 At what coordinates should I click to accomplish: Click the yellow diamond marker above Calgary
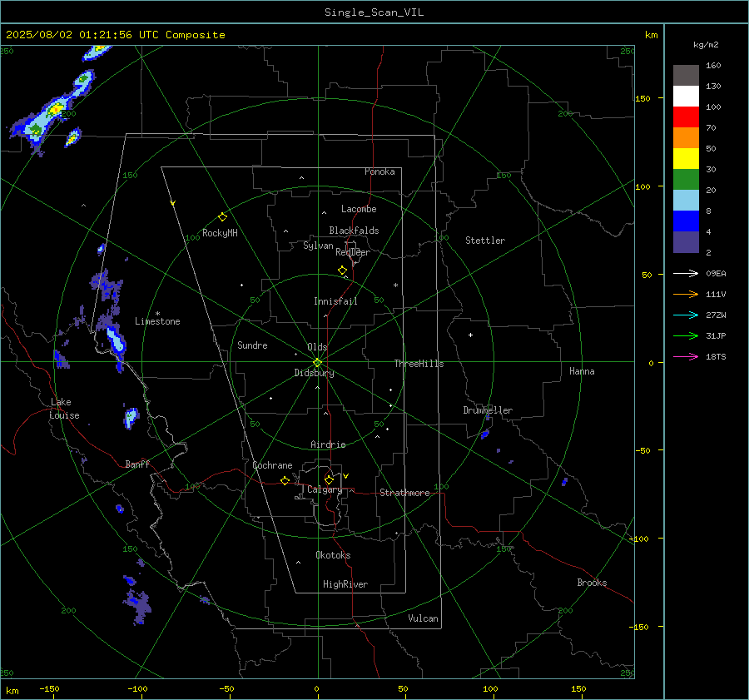329,479
